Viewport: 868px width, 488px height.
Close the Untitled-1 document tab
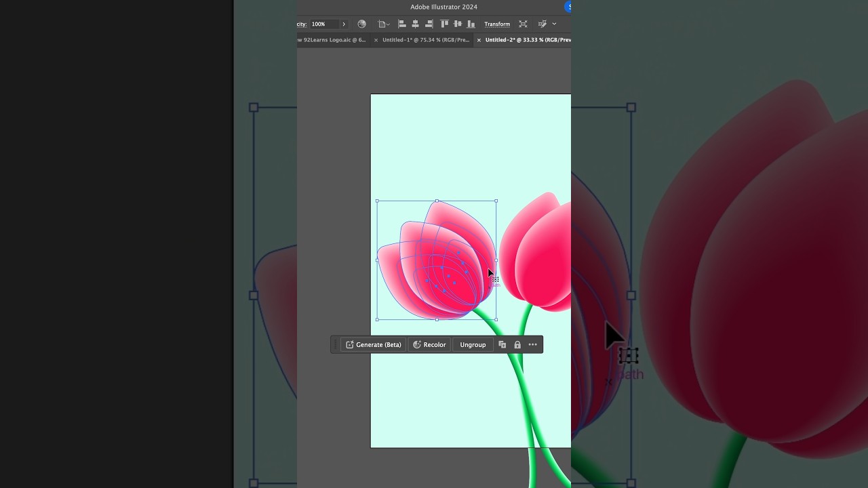tap(376, 40)
